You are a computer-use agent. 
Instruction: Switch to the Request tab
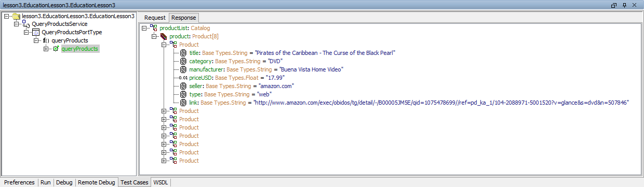point(155,18)
